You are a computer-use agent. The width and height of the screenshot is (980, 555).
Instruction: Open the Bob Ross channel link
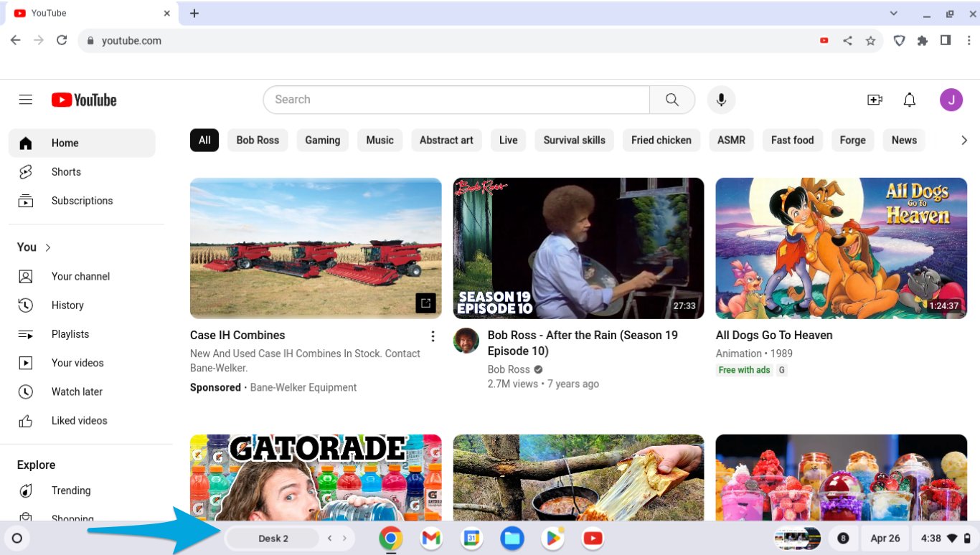pyautogui.click(x=509, y=369)
